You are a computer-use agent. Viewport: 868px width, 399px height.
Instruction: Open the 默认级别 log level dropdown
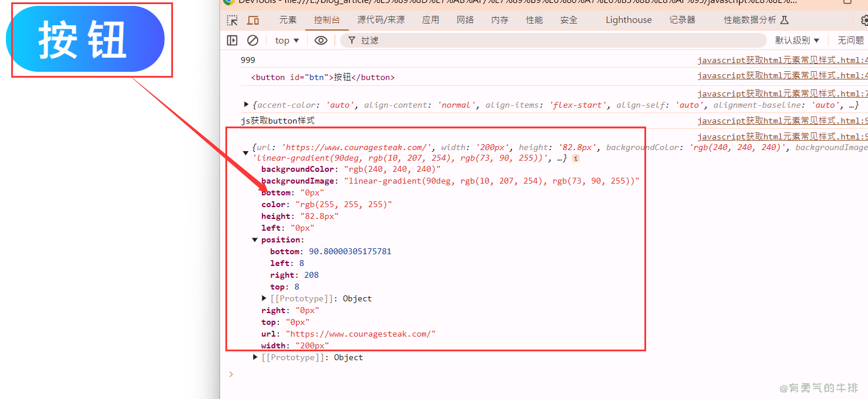pos(797,40)
